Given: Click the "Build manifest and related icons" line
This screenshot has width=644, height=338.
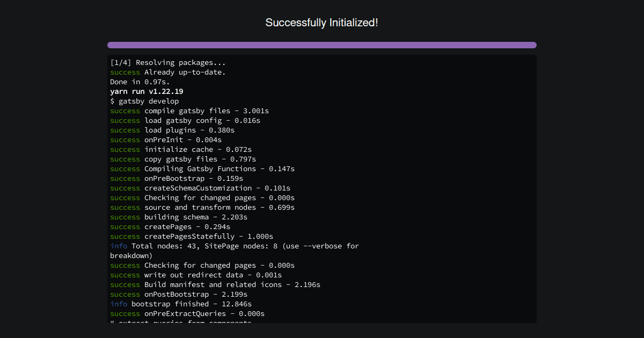Looking at the screenshot, I should [215, 285].
